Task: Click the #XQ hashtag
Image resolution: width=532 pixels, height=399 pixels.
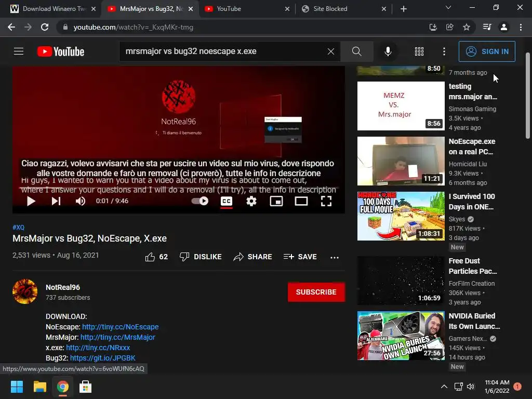Action: pyautogui.click(x=18, y=228)
